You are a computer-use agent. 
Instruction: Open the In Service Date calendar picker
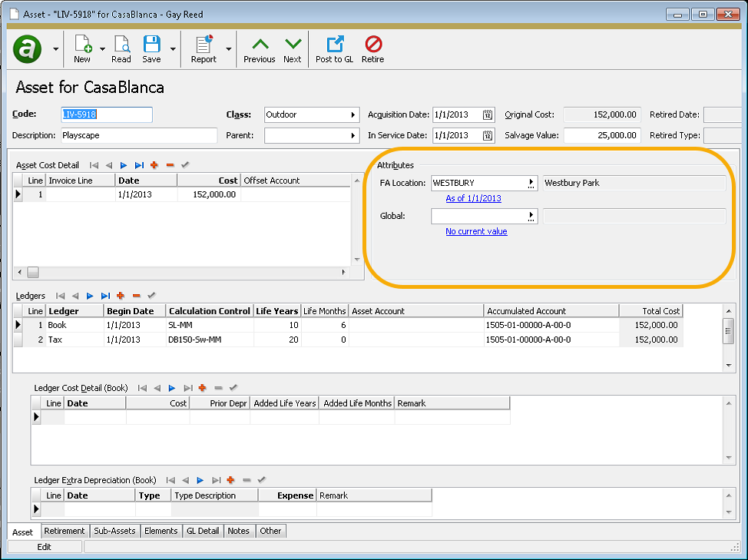[486, 135]
